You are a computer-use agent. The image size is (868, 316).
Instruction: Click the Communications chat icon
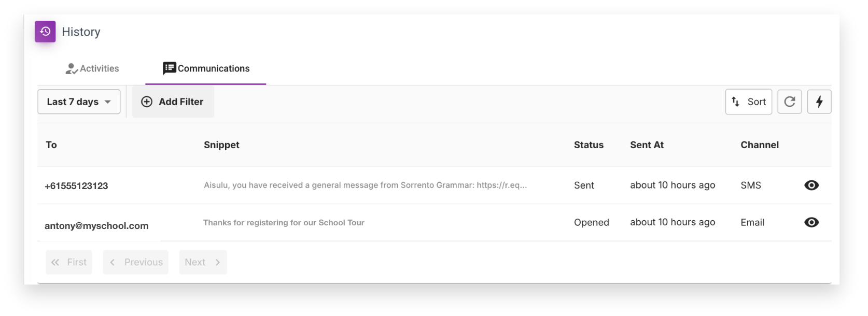tap(169, 68)
